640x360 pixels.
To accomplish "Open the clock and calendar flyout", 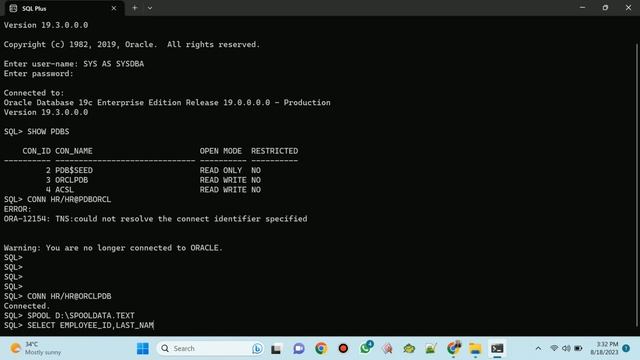I will pos(604,348).
